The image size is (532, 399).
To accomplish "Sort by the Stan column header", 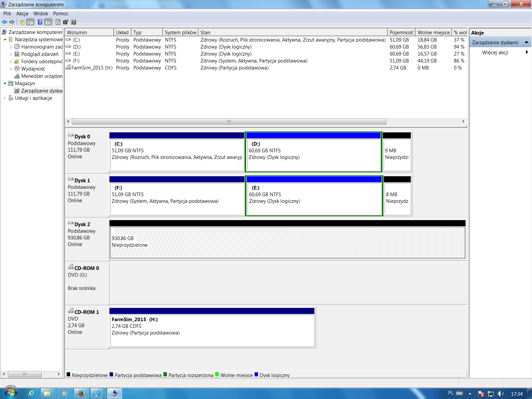I will (x=293, y=32).
